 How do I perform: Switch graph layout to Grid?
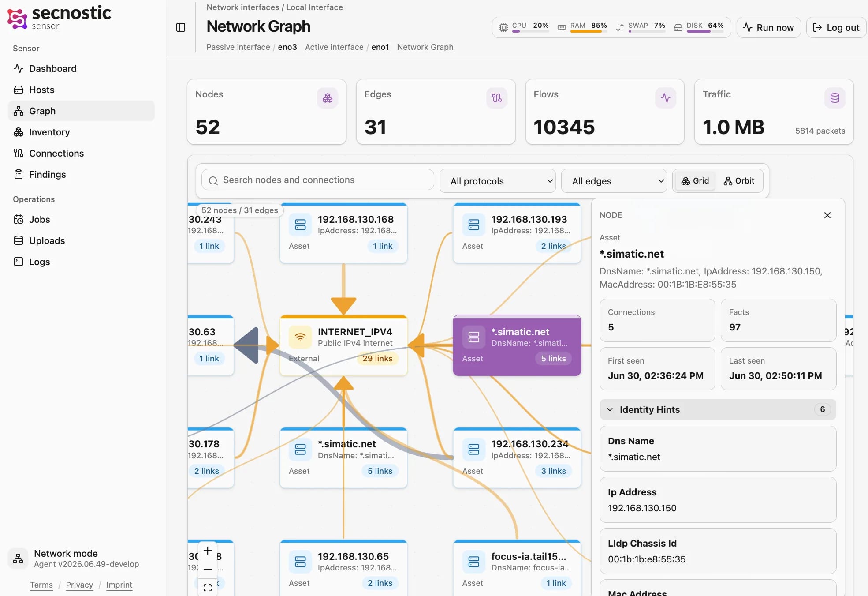(695, 181)
